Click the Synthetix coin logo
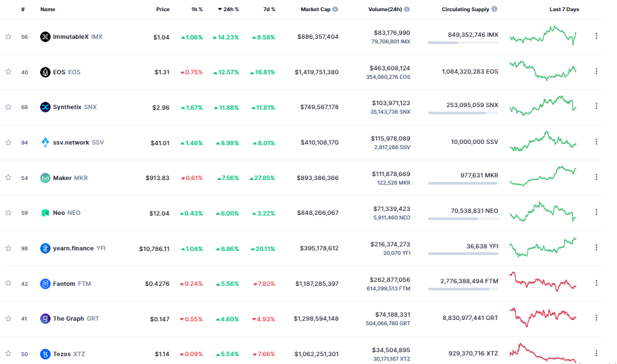This screenshot has width=617, height=364. pos(45,107)
